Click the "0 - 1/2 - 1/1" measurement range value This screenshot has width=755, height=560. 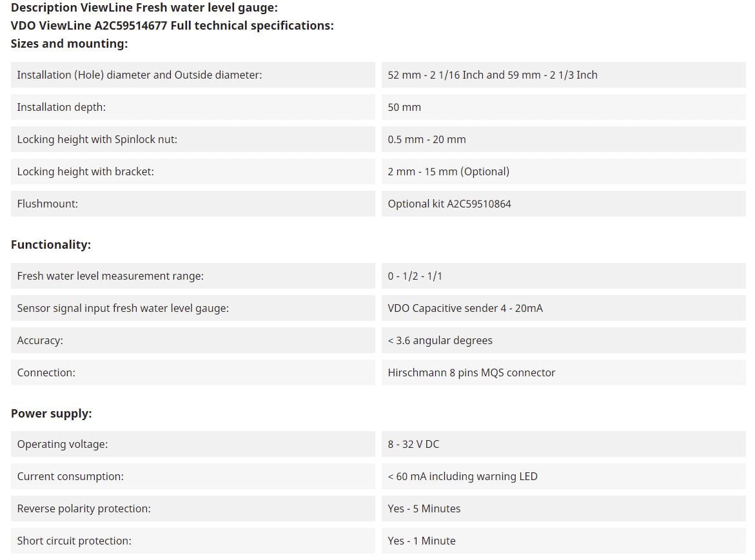[x=415, y=276]
